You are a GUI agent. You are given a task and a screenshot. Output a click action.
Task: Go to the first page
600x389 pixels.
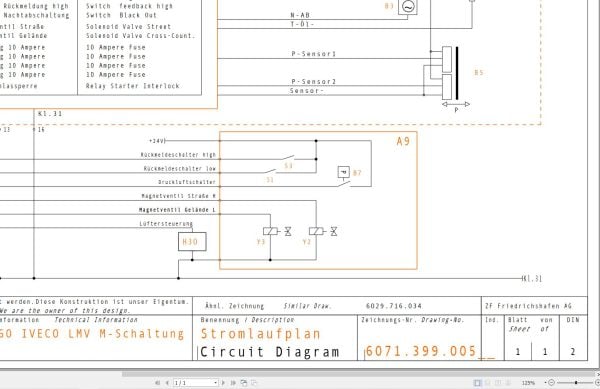pyautogui.click(x=157, y=382)
